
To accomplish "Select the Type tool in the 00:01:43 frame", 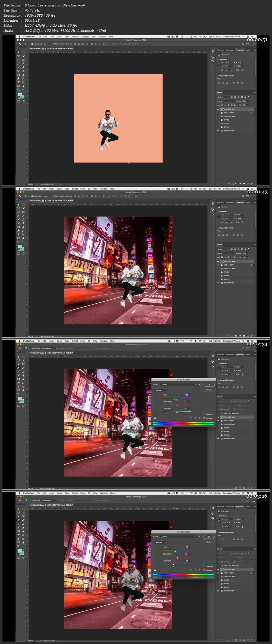I will click(x=19, y=235).
